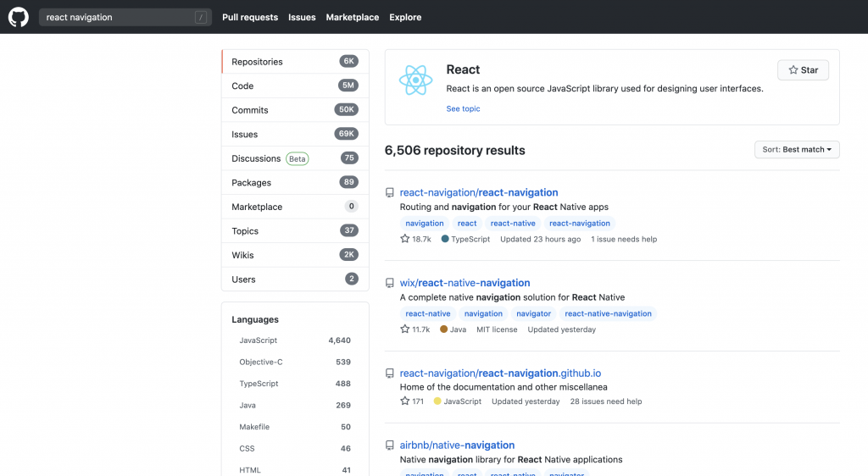Click the 171 stargazers star icon
868x476 pixels.
404,401
